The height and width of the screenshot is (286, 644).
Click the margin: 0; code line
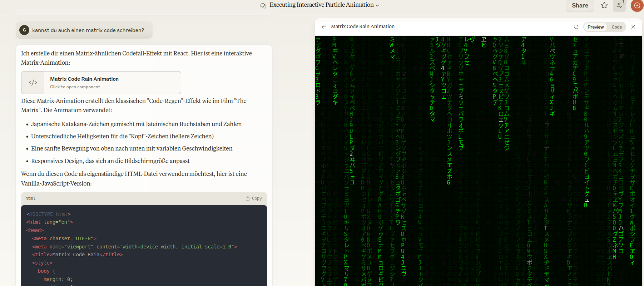58,279
